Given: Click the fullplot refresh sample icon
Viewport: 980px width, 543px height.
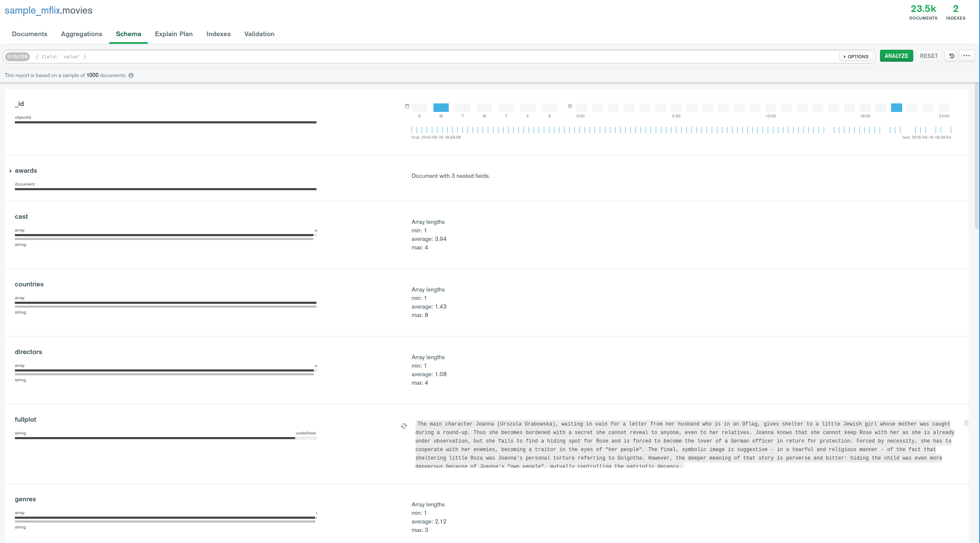Looking at the screenshot, I should (x=404, y=426).
